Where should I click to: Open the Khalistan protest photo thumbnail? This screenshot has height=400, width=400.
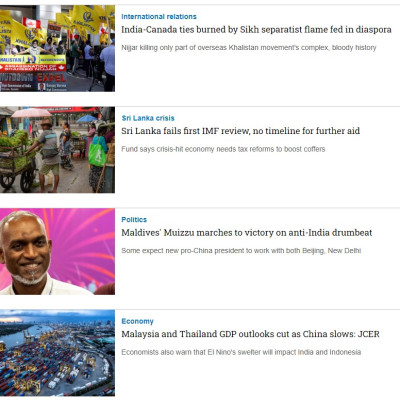57,48
